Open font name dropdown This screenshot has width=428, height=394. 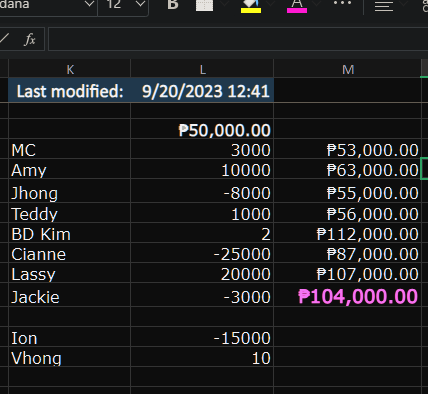pyautogui.click(x=89, y=5)
